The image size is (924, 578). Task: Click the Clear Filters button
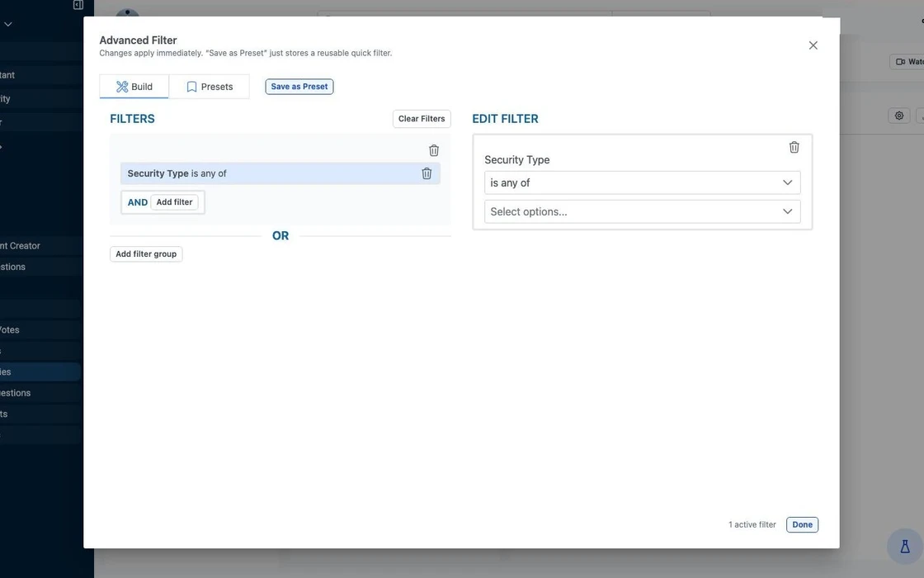pyautogui.click(x=422, y=119)
